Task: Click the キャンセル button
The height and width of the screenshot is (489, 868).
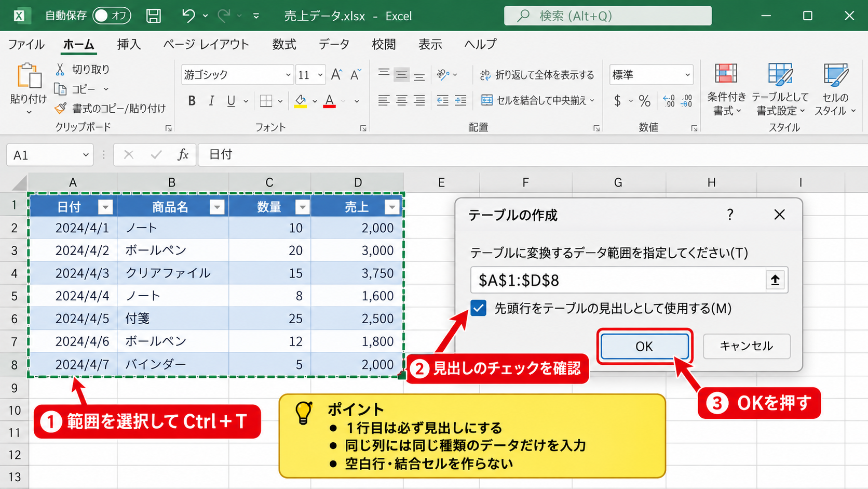Action: (x=747, y=346)
